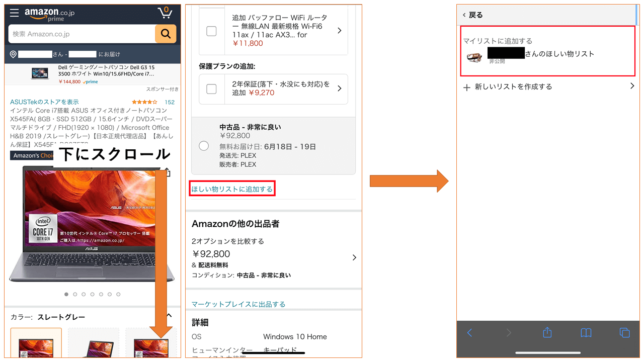The image size is (644, 362).
Task: Tap the Safari share icon
Action: (x=547, y=332)
